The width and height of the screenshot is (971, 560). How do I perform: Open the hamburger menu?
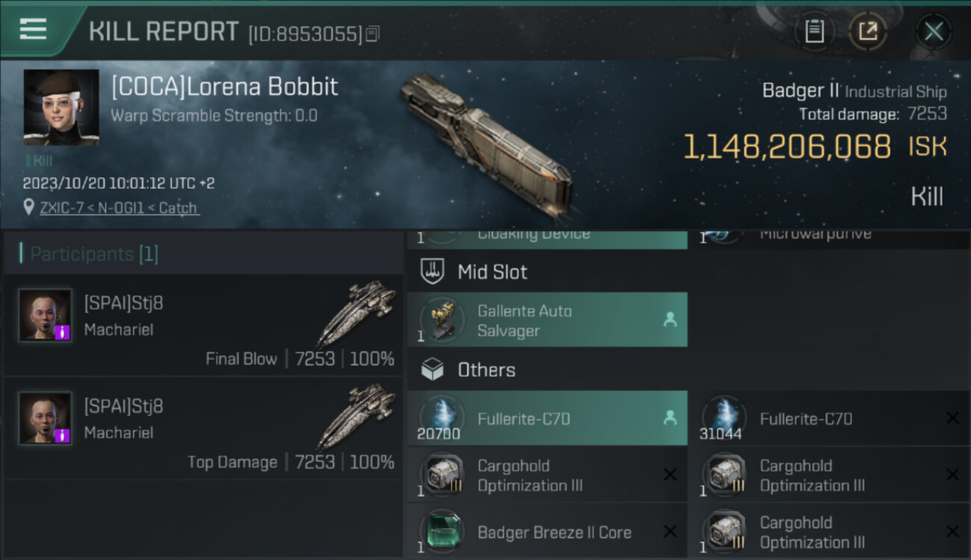pos(33,30)
